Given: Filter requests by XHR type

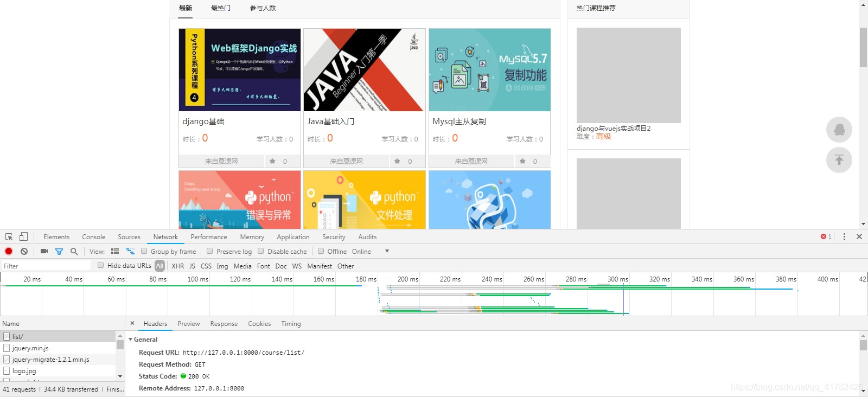Looking at the screenshot, I should point(177,266).
